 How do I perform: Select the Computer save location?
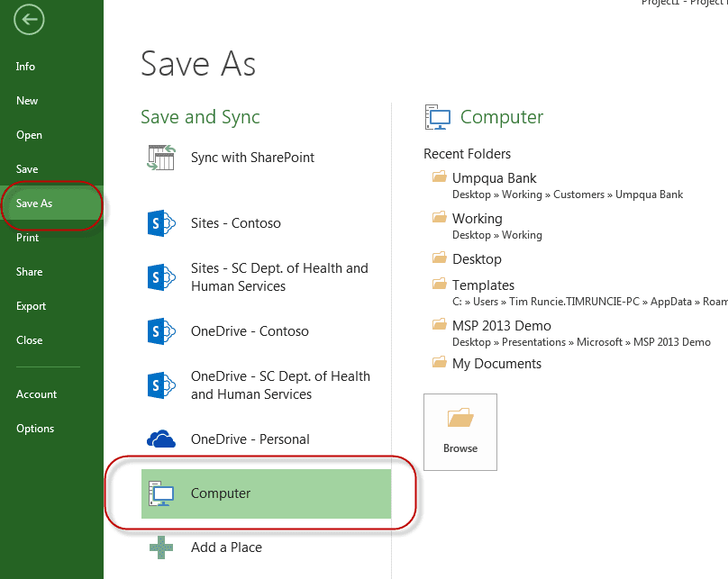(266, 493)
